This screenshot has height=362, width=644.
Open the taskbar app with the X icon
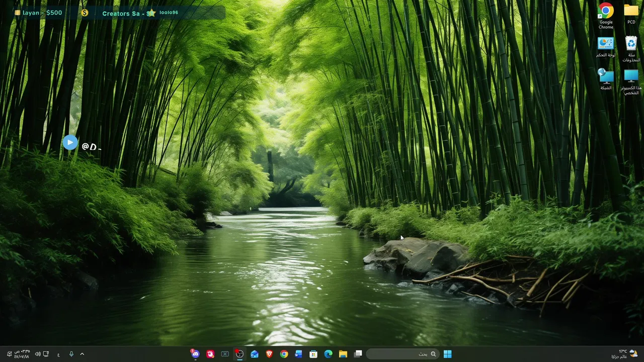[x=225, y=354]
